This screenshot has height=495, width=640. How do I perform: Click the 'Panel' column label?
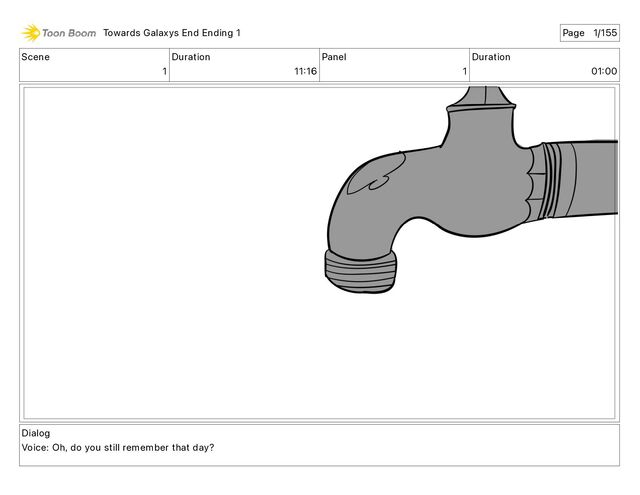point(334,57)
